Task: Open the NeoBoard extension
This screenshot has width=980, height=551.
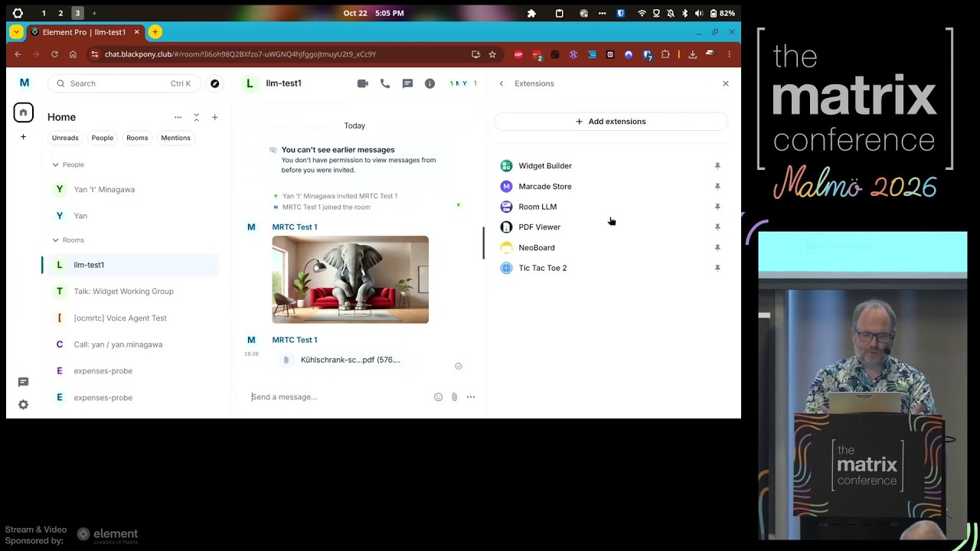Action: coord(537,248)
